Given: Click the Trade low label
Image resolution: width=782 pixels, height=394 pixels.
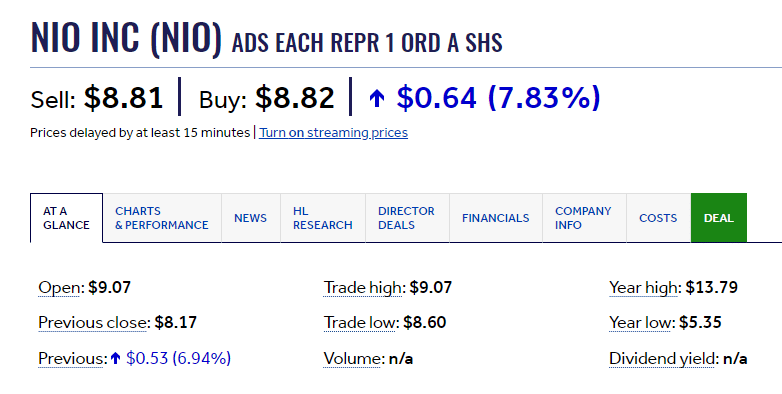Looking at the screenshot, I should [x=360, y=323].
